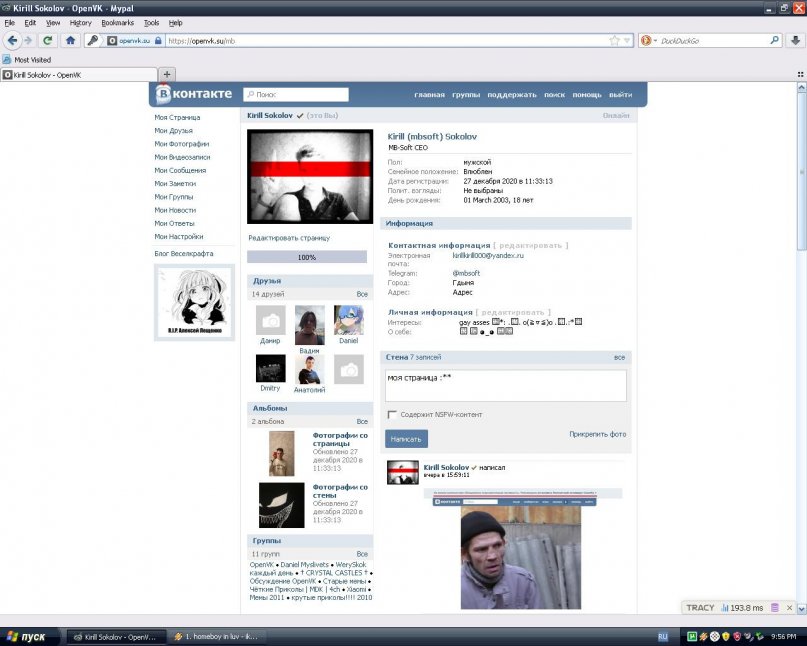Screen dimensions: 807x646
Task: Open the Фотографии со стены album thumbnail
Action: click(282, 505)
